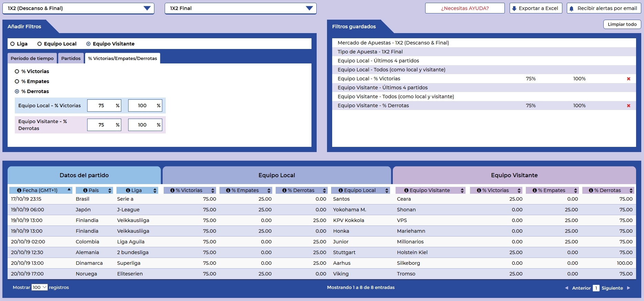Delete the Equipo Visitante % Derrotas saved filter

click(x=628, y=106)
